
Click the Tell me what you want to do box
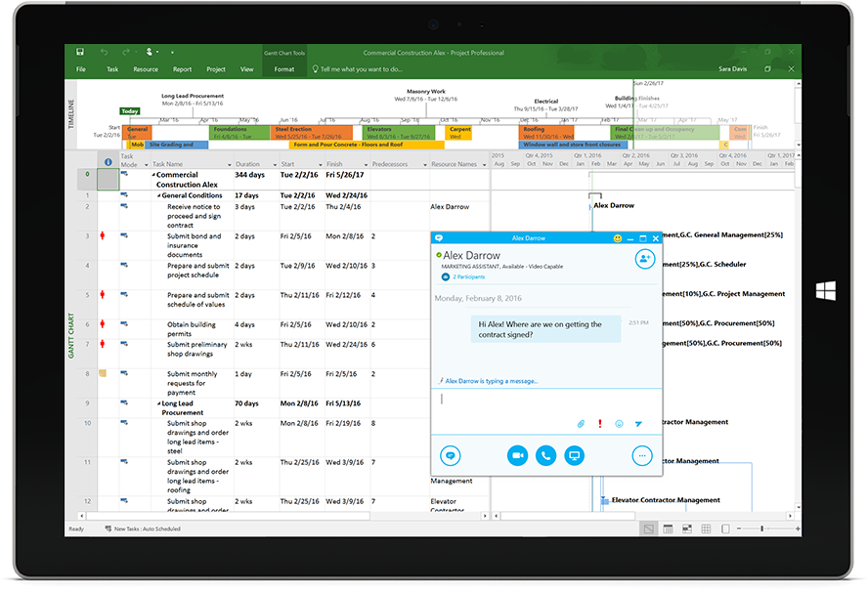[358, 69]
